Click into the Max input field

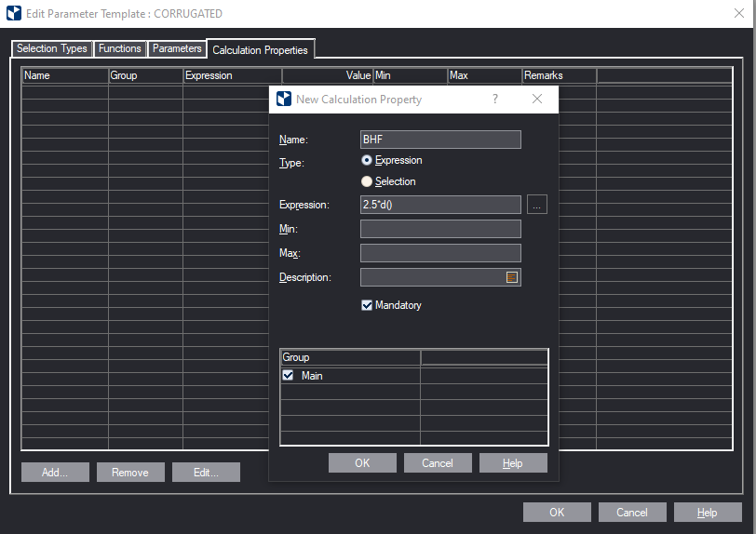pos(440,253)
